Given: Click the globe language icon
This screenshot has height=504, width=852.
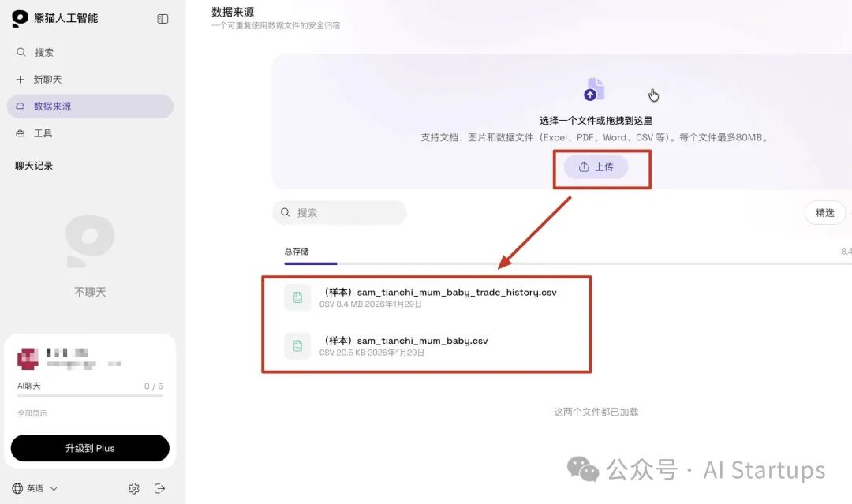Looking at the screenshot, I should 17,488.
